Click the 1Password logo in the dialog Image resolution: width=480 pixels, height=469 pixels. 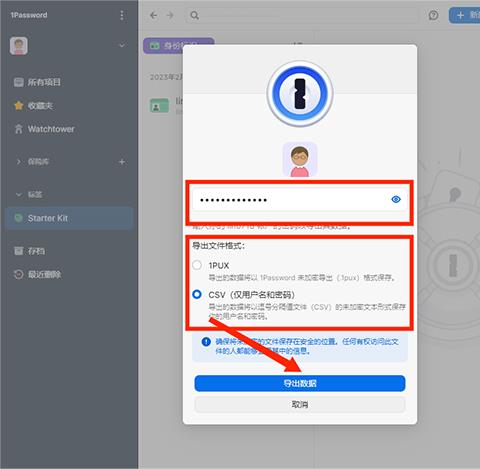click(300, 94)
